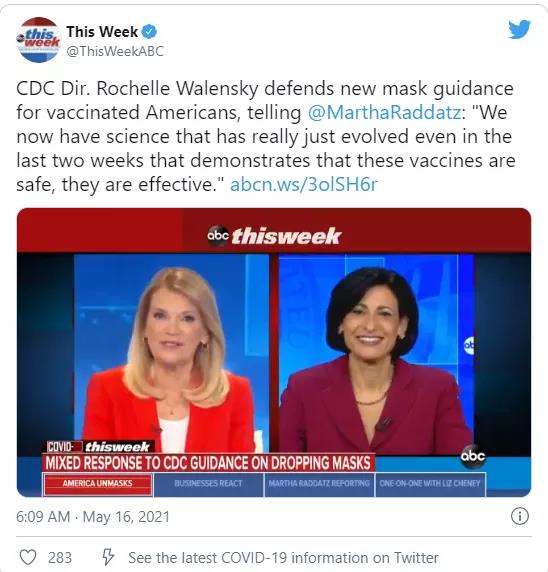The height and width of the screenshot is (572, 548).
Task: Select the America Unmasks segment tab
Action: point(97,484)
